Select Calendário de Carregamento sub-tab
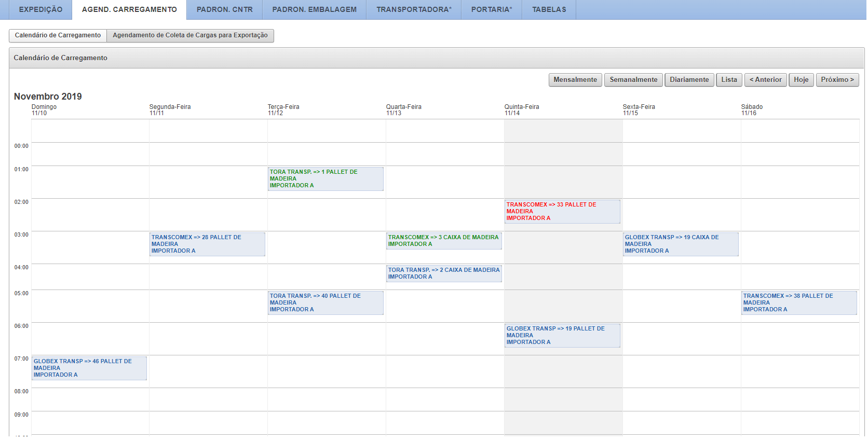The image size is (868, 441). click(x=58, y=35)
